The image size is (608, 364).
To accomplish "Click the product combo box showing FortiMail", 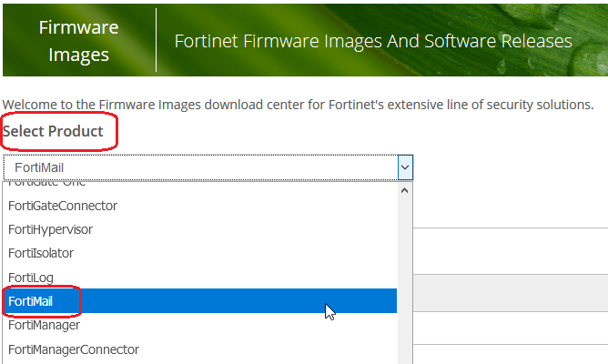I will coord(200,167).
